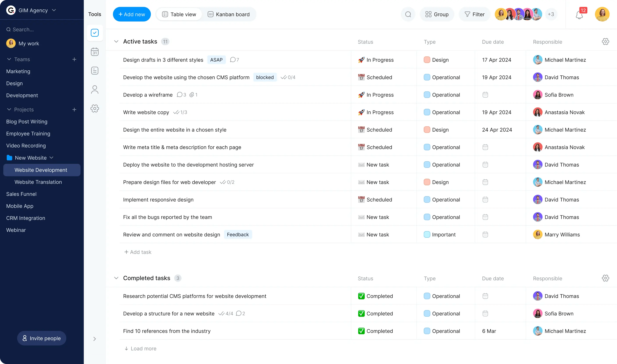
Task: Open Completed status of Research potential CMS
Action: (376, 296)
